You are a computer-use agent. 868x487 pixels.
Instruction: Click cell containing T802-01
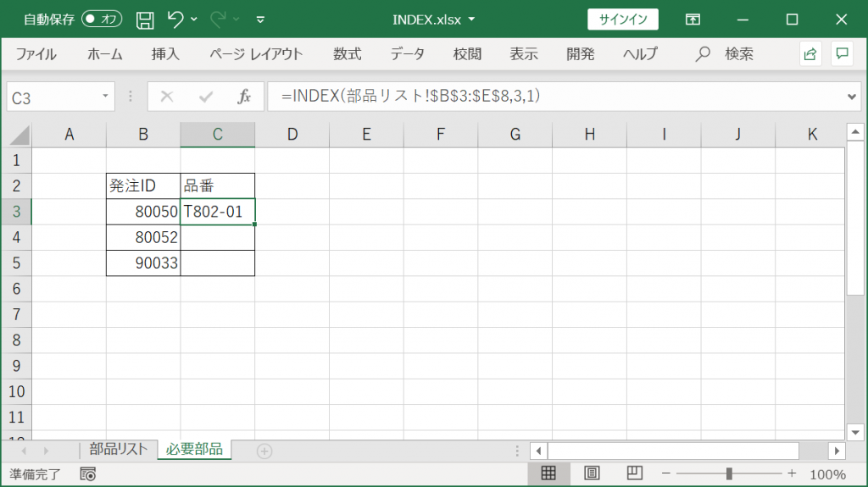point(218,212)
